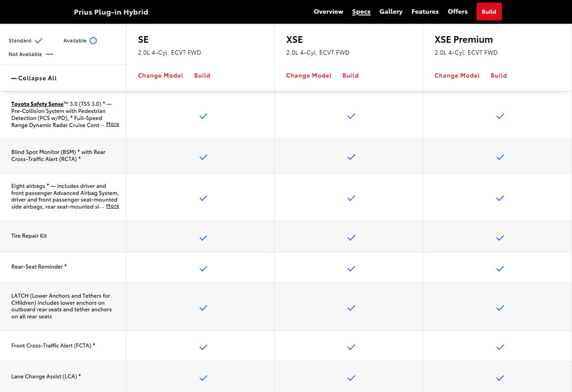
Task: Click SE checkmark for Lane Change Assist
Action: [x=203, y=378]
